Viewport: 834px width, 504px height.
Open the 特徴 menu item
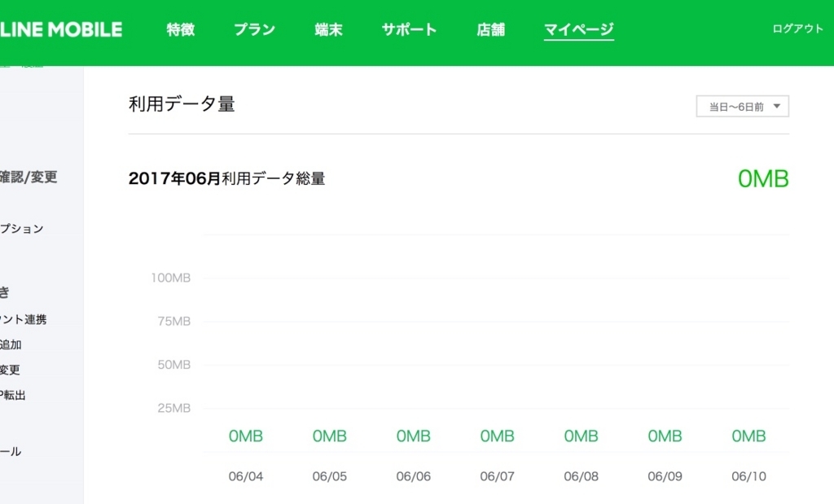point(179,29)
